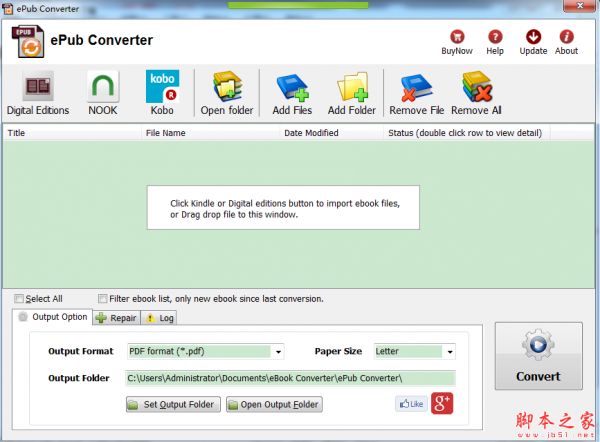600x442 pixels.
Task: Click Add Files book icon
Action: pyautogui.click(x=293, y=87)
